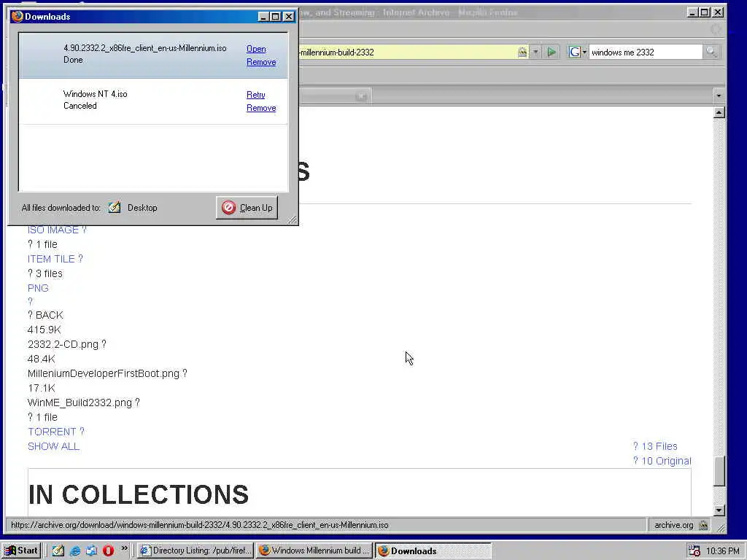Click the browser window resize grip
This screenshot has height=560, width=747.
tap(721, 528)
